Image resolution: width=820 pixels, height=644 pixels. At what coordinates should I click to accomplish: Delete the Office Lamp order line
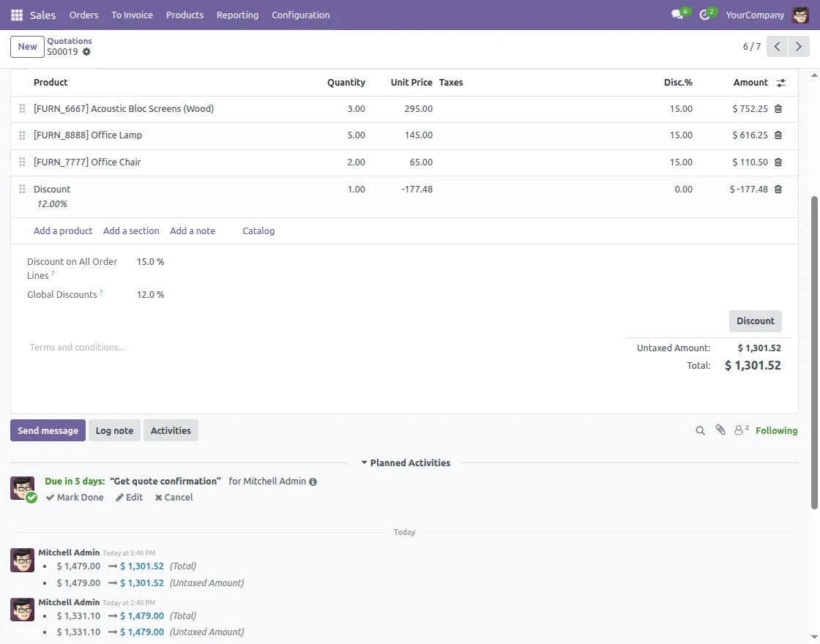pyautogui.click(x=778, y=135)
